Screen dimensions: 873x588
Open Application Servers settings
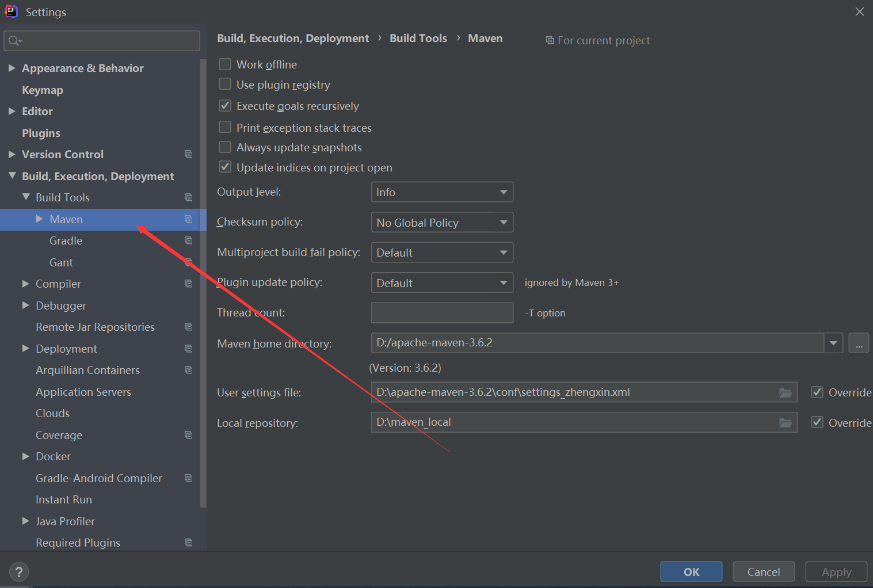[83, 392]
